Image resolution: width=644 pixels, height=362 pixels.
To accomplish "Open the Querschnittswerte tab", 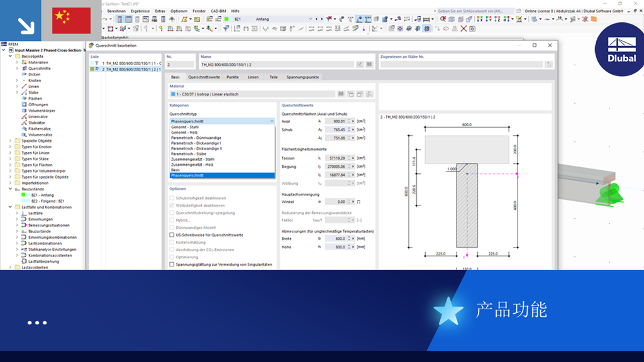I will [x=204, y=77].
